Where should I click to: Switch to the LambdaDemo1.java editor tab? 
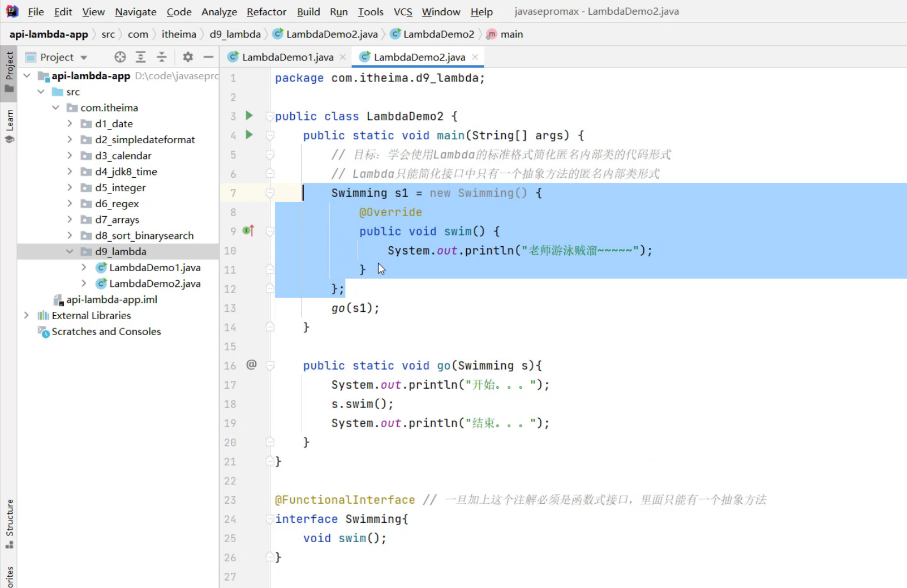[287, 57]
